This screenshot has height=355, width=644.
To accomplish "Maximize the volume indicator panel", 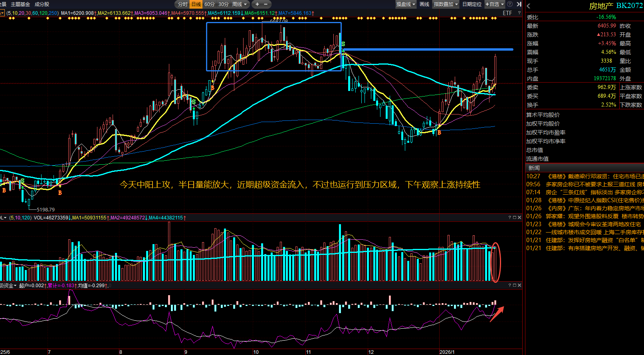I will (x=514, y=217).
